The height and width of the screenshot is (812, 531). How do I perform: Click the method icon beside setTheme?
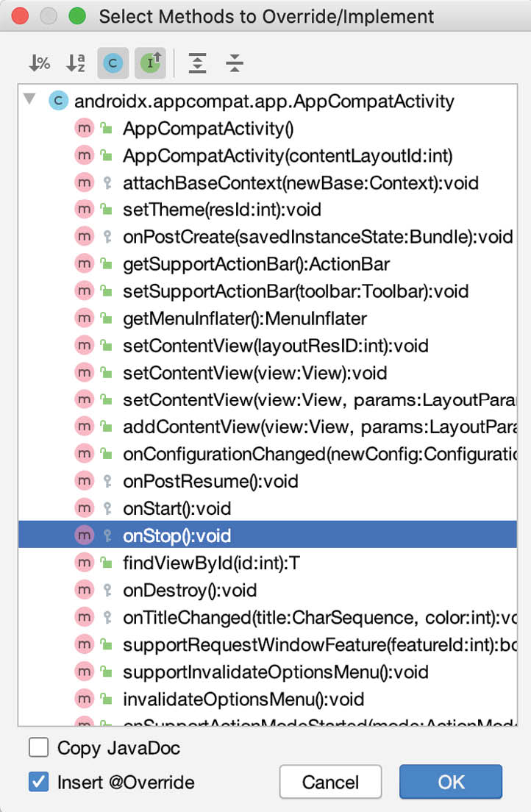coord(85,210)
